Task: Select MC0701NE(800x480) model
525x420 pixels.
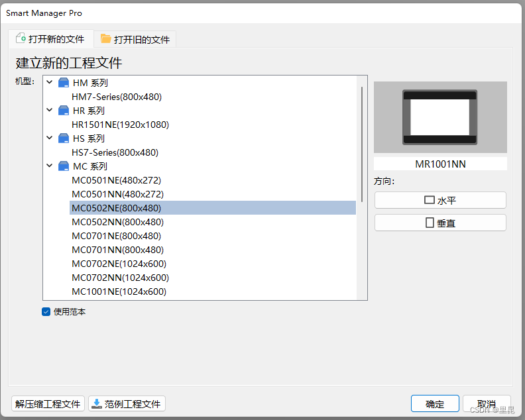Action: click(x=116, y=236)
